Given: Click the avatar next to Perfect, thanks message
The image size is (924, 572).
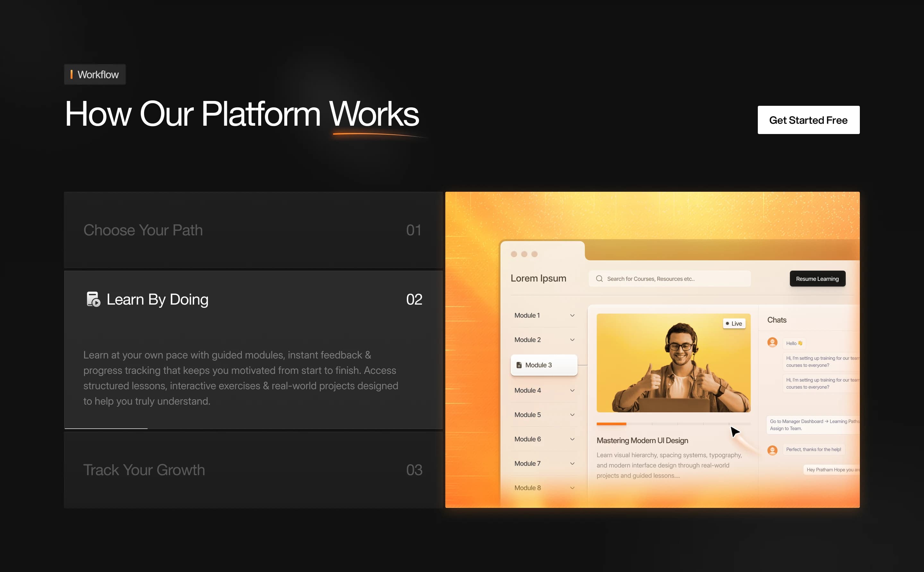Looking at the screenshot, I should tap(772, 450).
